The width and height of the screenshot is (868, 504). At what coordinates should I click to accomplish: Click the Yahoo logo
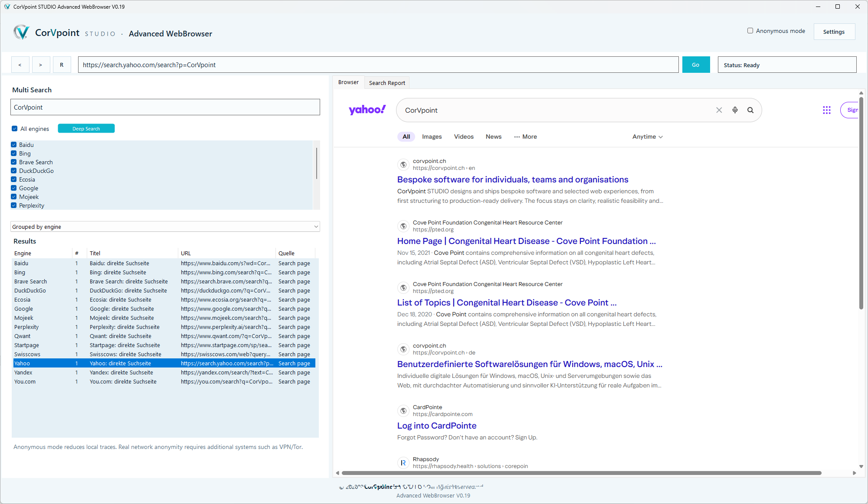[367, 110]
